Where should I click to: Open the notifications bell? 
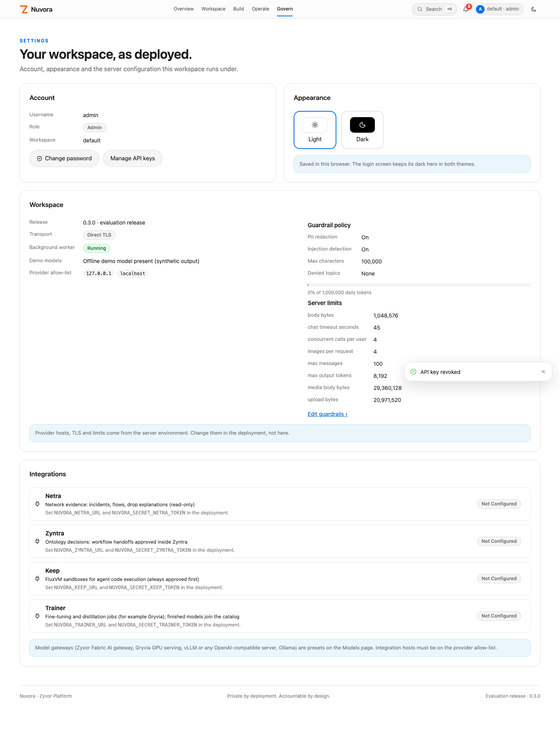466,9
